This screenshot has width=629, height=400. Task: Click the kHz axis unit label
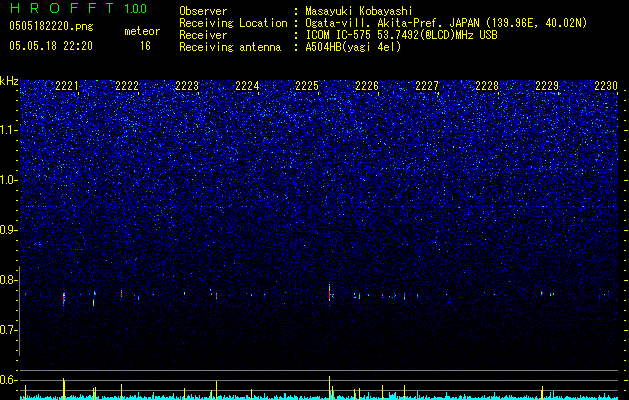coord(9,81)
